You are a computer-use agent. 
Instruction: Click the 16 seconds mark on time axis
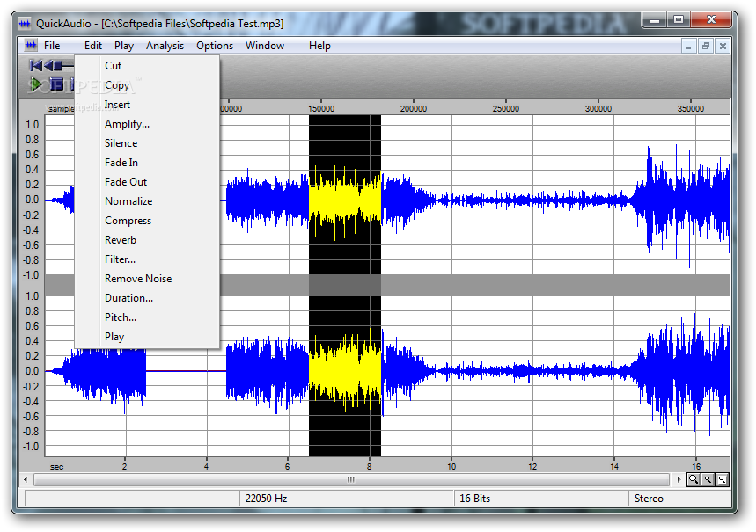(696, 466)
